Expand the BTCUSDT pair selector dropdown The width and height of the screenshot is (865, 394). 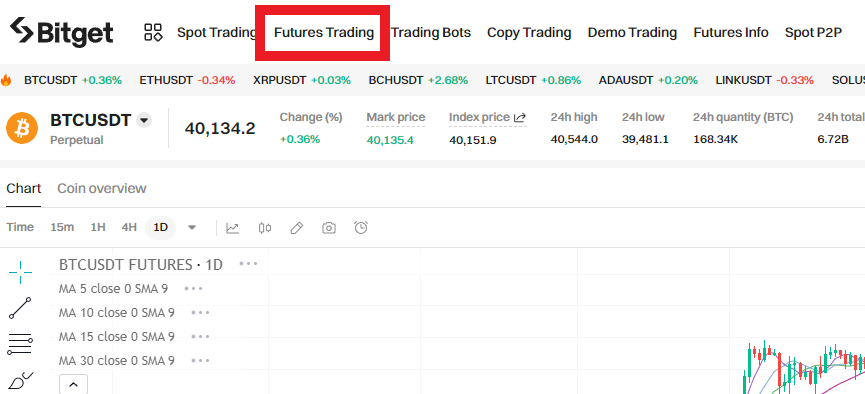point(144,120)
